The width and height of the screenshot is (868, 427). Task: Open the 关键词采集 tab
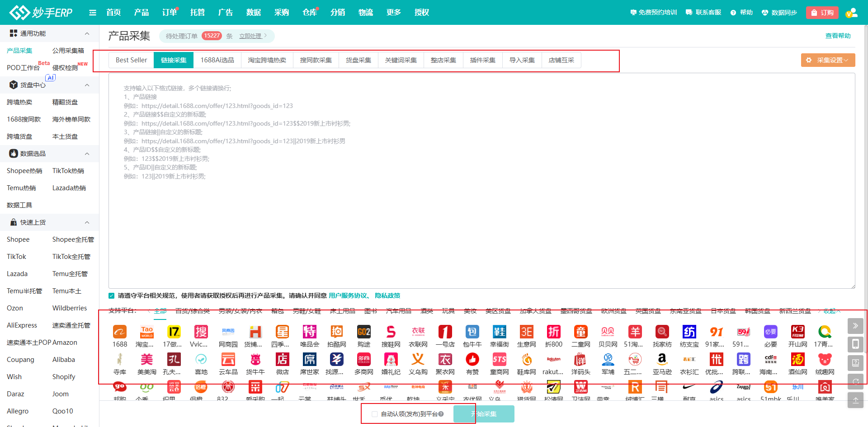(x=401, y=60)
